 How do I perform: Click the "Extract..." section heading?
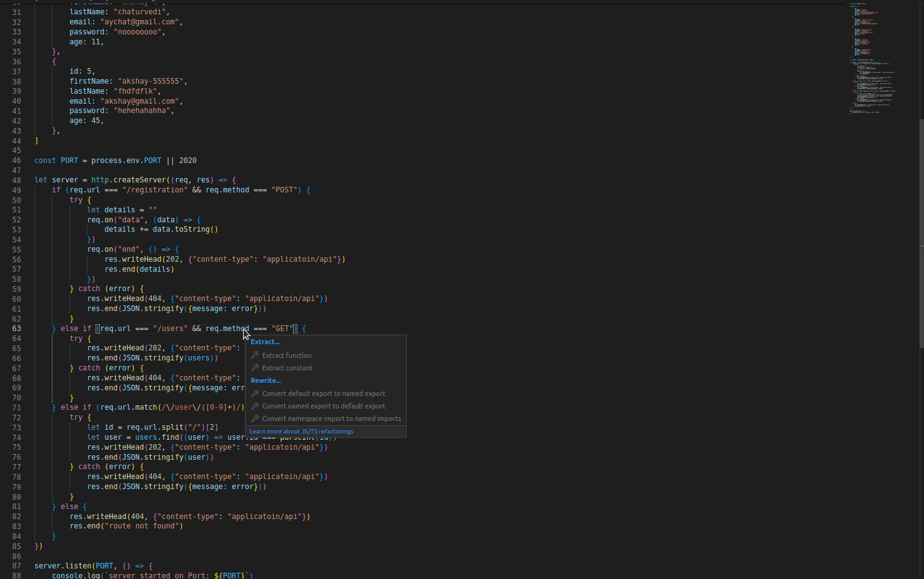tap(265, 342)
